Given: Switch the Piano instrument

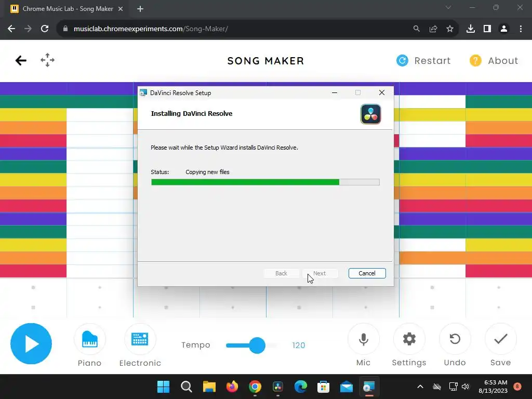Looking at the screenshot, I should pyautogui.click(x=89, y=339).
